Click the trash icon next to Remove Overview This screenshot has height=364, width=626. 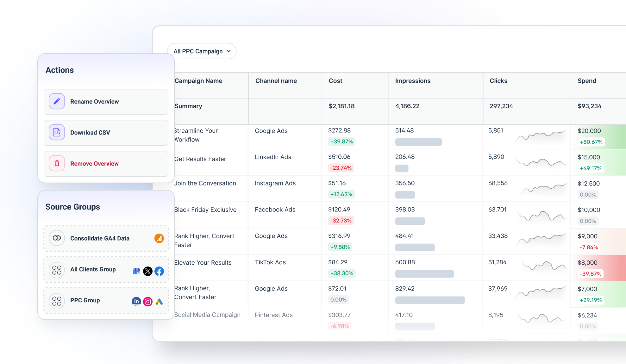(x=57, y=163)
